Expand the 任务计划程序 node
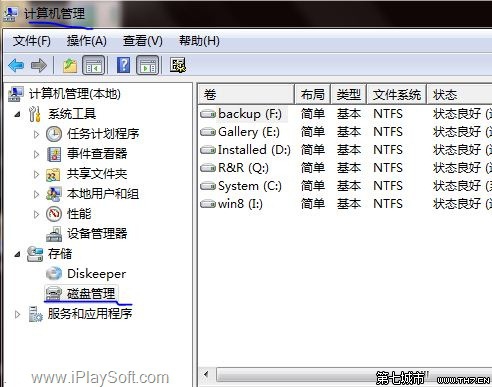492x387 pixels. [36, 134]
